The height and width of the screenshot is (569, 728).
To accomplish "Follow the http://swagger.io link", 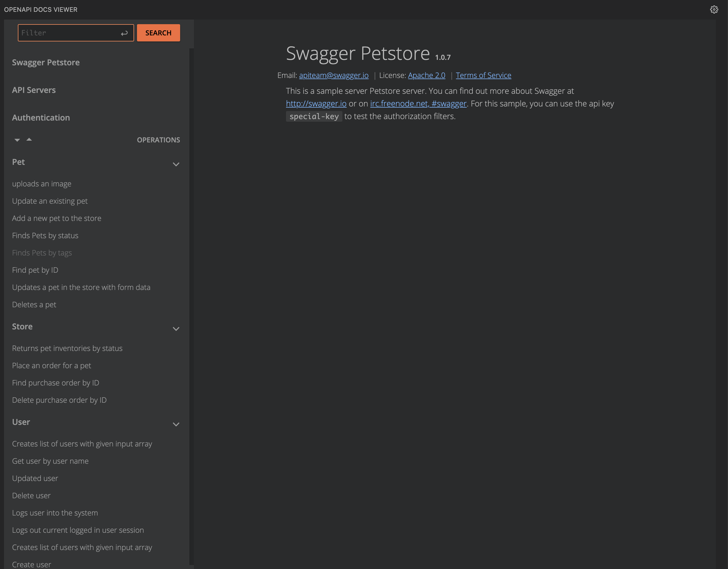I will pyautogui.click(x=316, y=104).
